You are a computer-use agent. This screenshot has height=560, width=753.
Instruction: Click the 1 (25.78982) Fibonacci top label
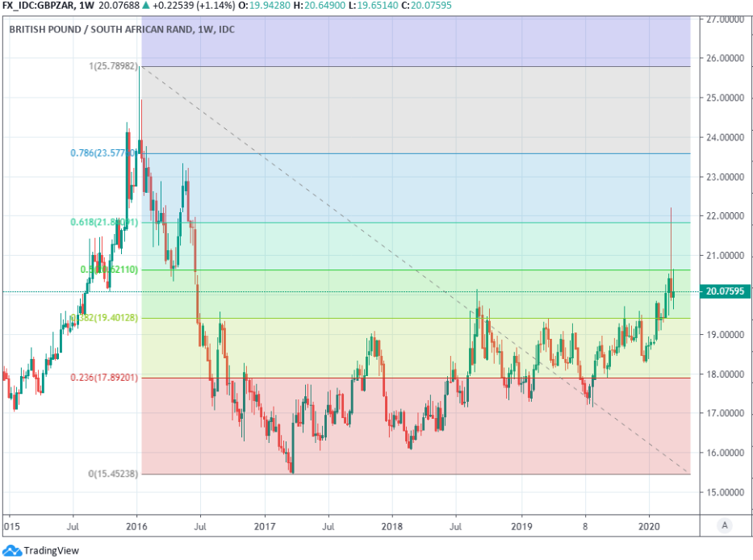pos(113,65)
